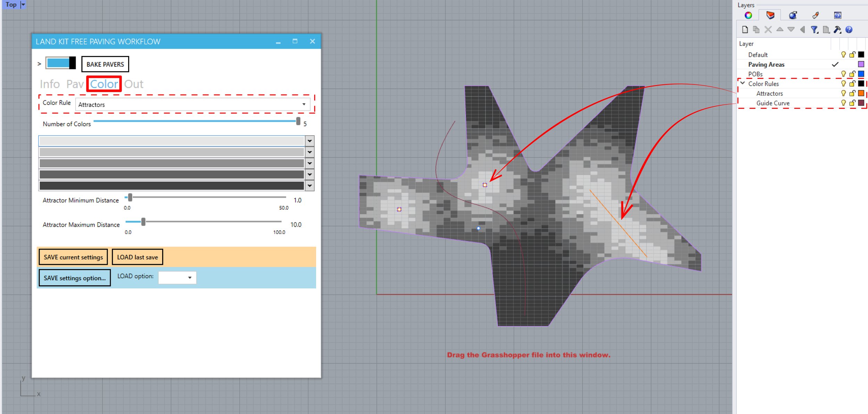Toggle Default layer visibility bulb
868x414 pixels.
(x=843, y=55)
